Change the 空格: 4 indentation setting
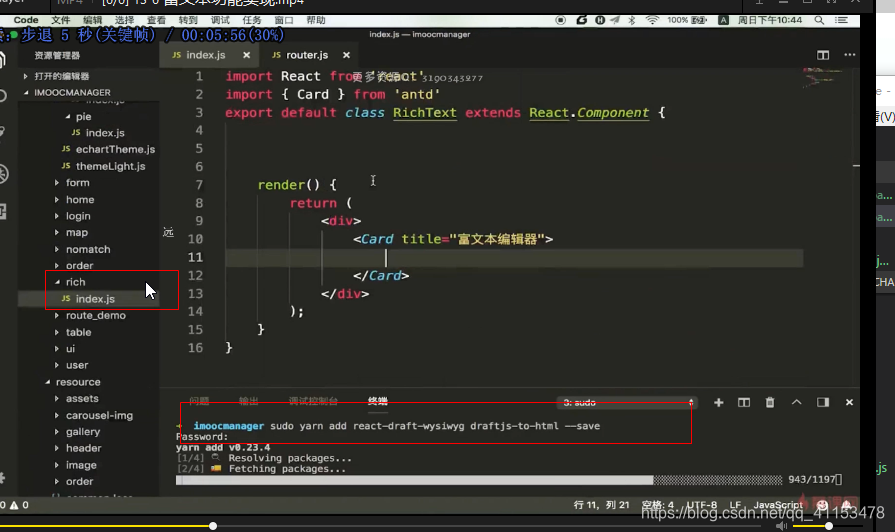895x532 pixels. [658, 505]
